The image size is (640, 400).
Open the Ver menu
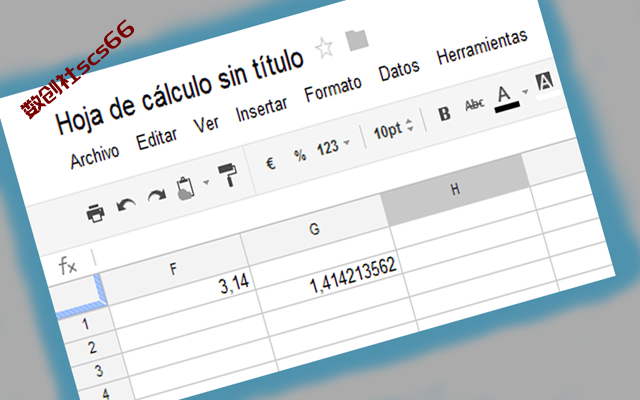pos(206,125)
